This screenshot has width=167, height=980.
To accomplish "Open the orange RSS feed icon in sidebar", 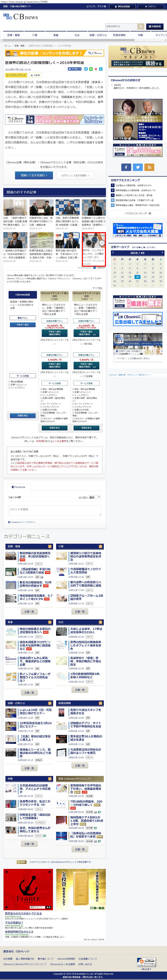I will click(x=149, y=167).
